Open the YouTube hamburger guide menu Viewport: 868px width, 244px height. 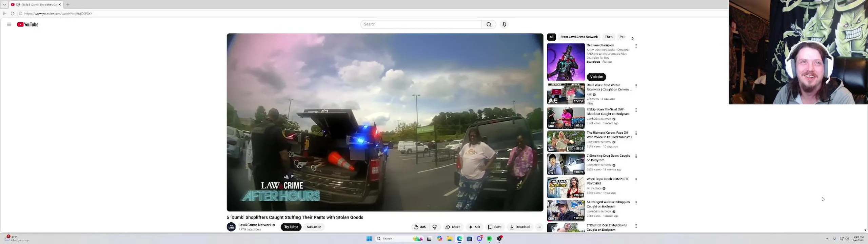click(9, 24)
